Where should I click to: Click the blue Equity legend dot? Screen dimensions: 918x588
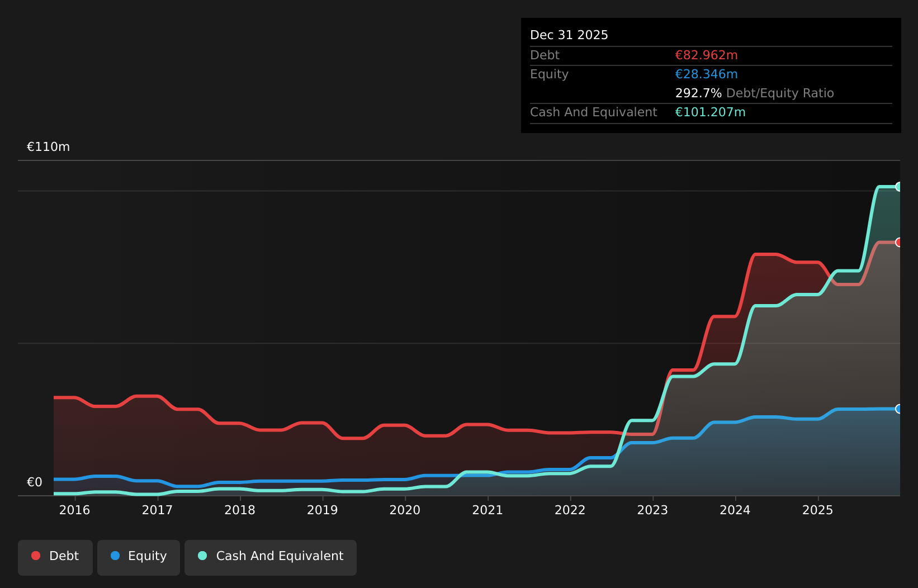115,556
